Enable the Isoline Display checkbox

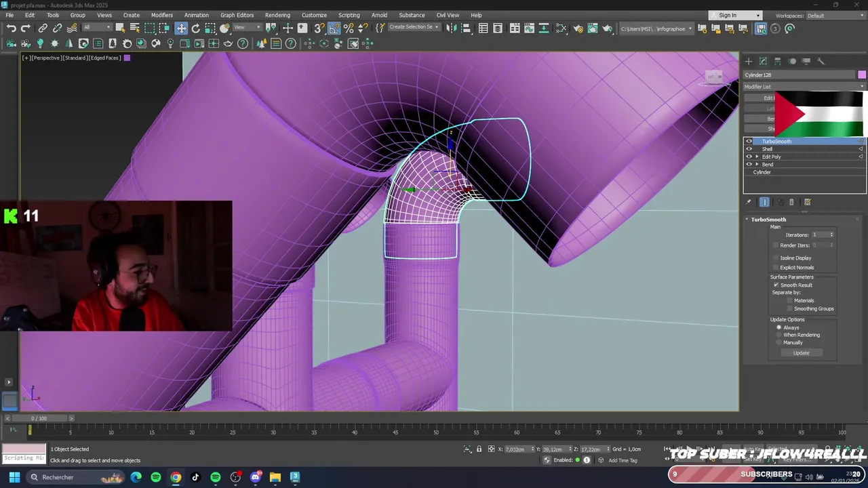(776, 258)
